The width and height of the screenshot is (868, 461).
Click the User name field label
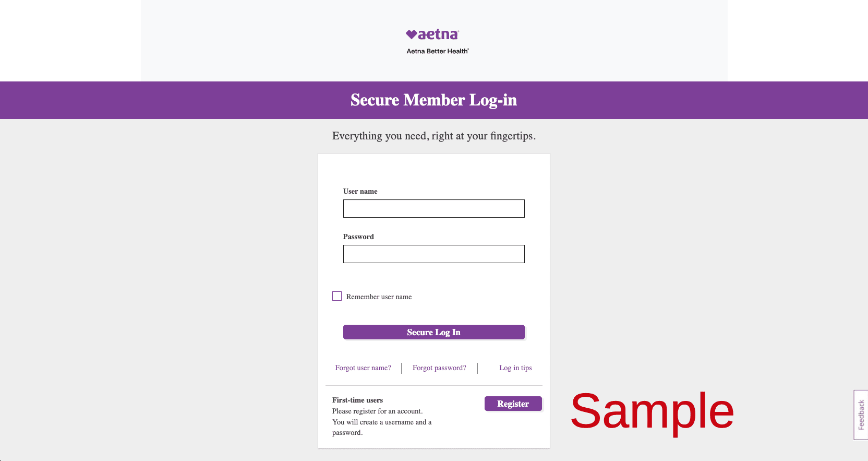pos(360,191)
